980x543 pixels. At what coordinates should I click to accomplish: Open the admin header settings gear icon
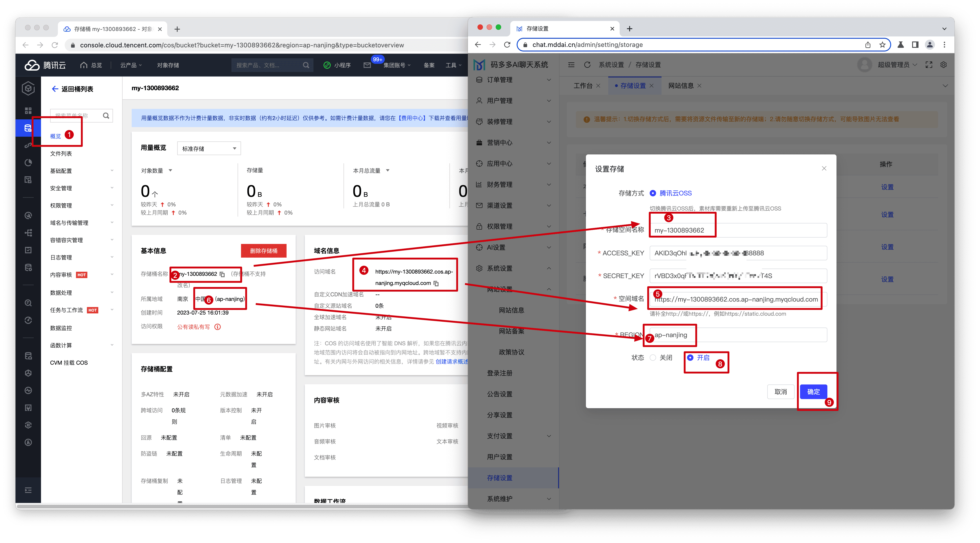pos(944,65)
